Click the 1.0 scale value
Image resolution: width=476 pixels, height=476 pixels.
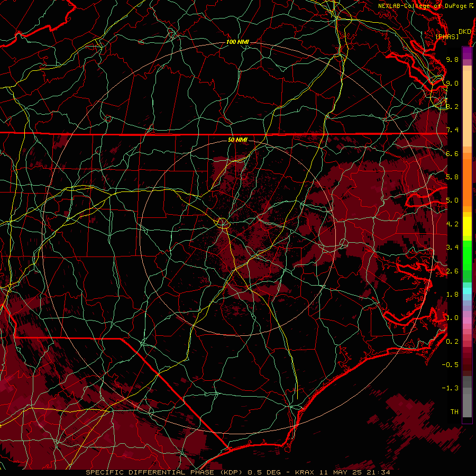point(452,318)
